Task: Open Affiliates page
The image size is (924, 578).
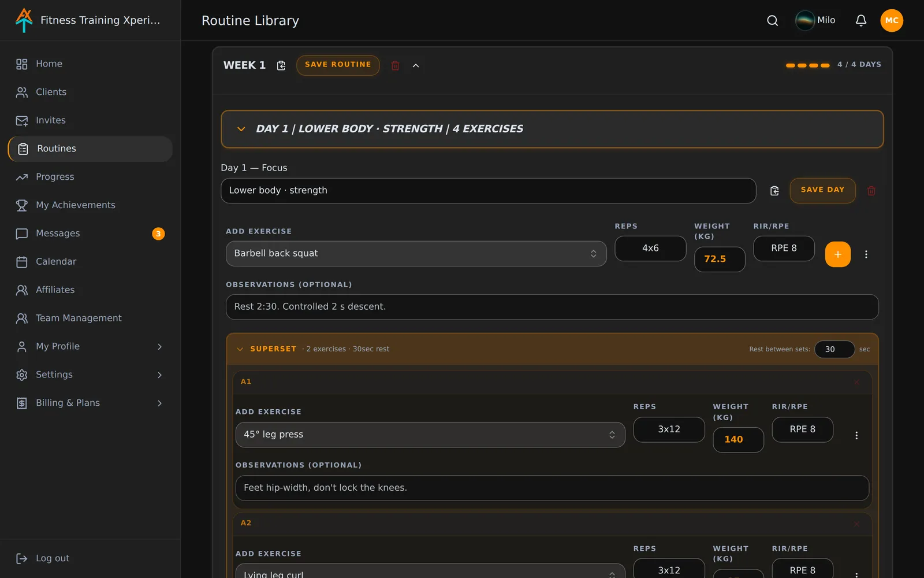Action: (90, 290)
